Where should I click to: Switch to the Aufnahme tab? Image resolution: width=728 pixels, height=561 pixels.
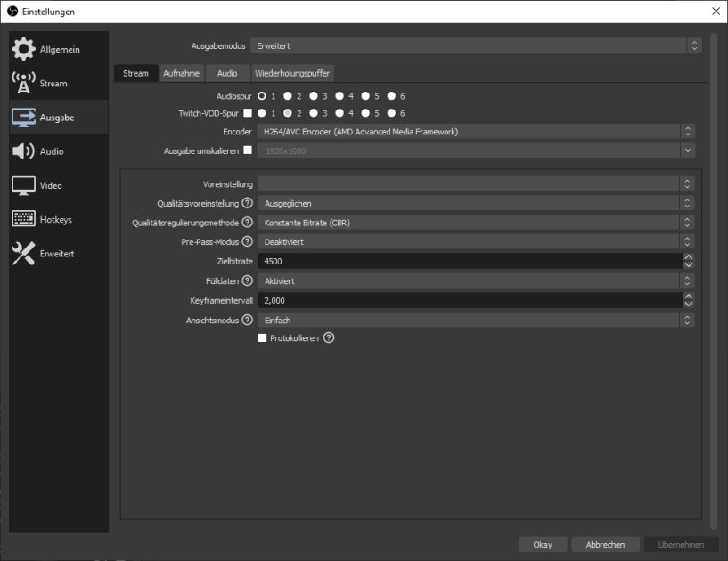click(181, 73)
